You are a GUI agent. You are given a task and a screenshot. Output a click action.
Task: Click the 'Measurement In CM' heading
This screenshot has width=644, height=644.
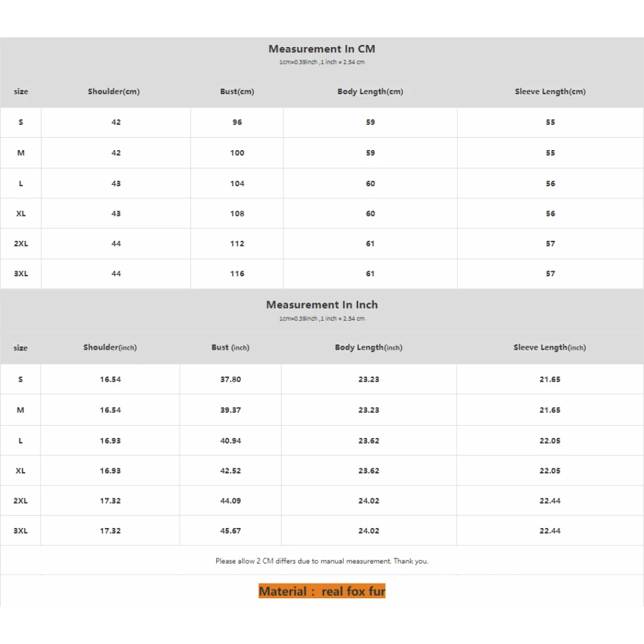(321, 49)
